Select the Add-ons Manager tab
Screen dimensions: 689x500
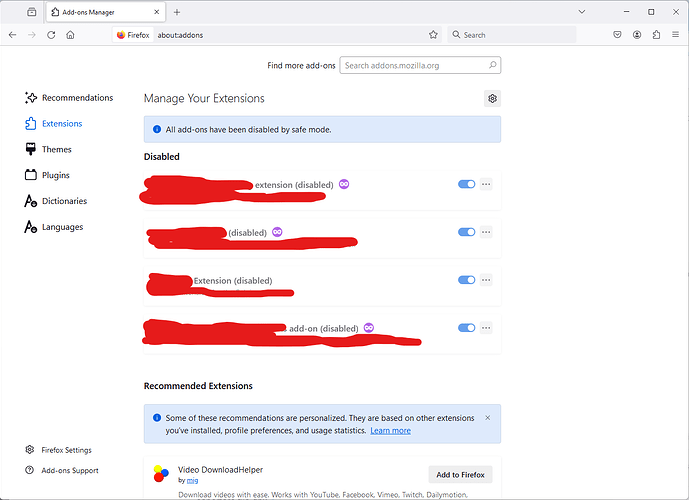(106, 12)
